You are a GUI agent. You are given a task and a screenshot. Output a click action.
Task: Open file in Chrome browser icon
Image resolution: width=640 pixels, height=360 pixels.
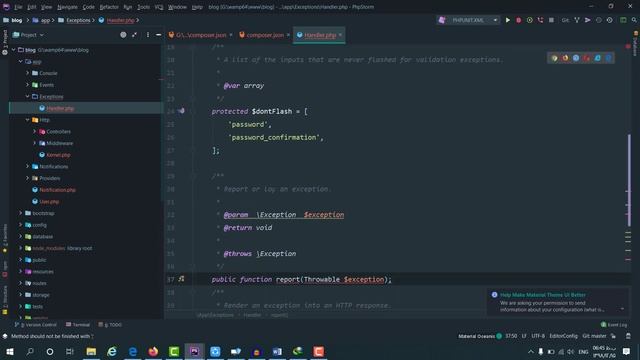coord(554,58)
